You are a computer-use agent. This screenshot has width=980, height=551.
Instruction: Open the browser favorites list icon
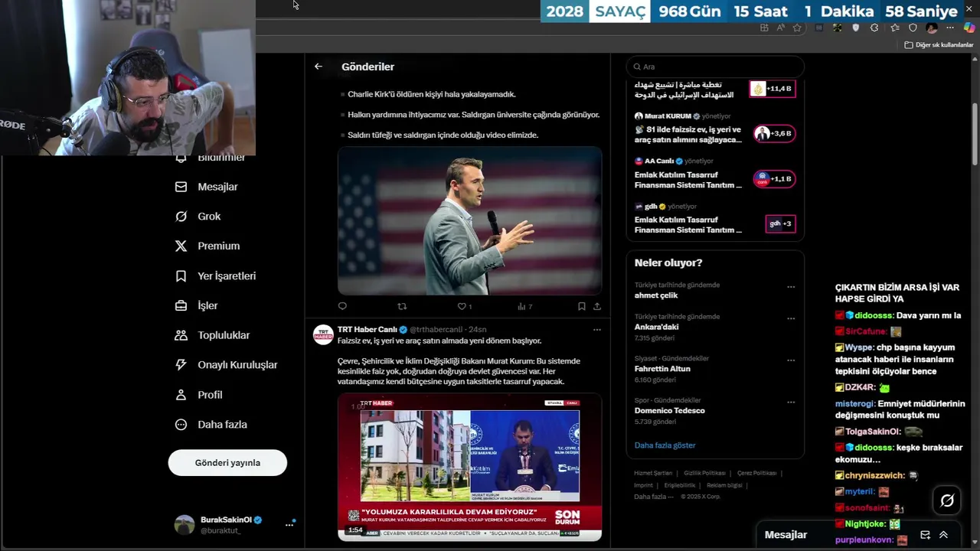tap(894, 28)
